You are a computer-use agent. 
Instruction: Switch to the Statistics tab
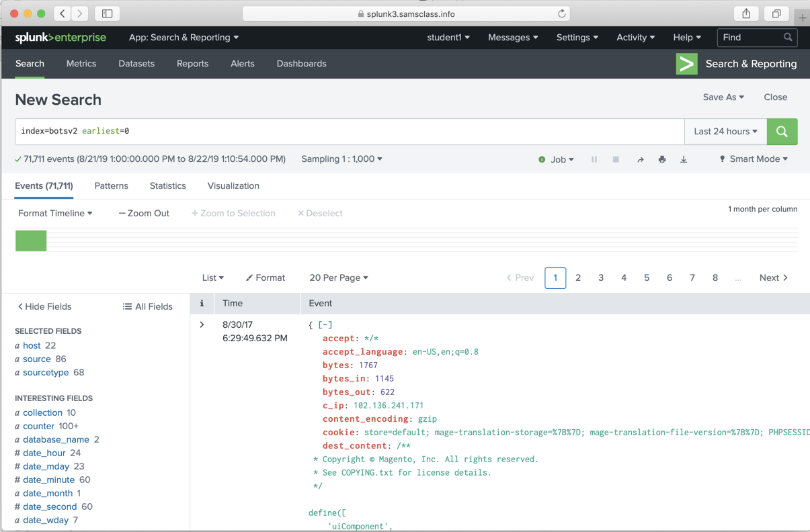tap(167, 186)
